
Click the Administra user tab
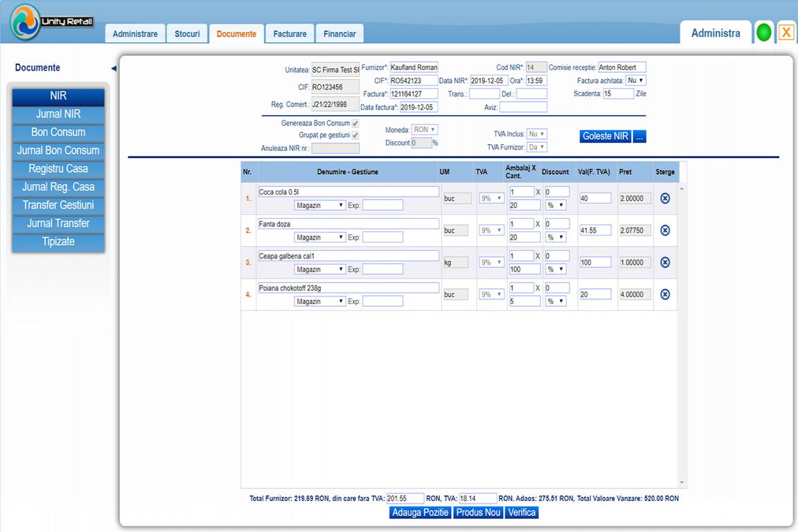click(716, 33)
